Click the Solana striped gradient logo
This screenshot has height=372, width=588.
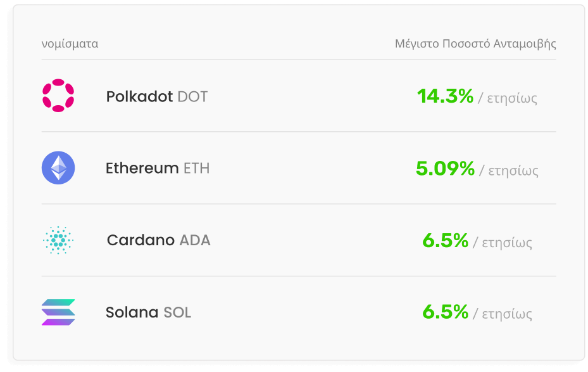pos(58,312)
